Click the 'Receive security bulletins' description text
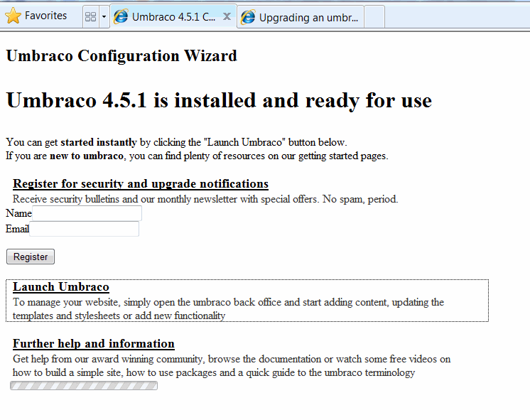The height and width of the screenshot is (420, 530). 205,199
